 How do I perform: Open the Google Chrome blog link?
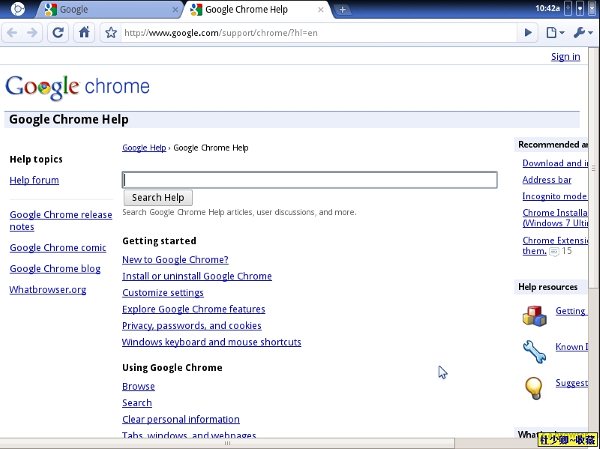click(55, 269)
